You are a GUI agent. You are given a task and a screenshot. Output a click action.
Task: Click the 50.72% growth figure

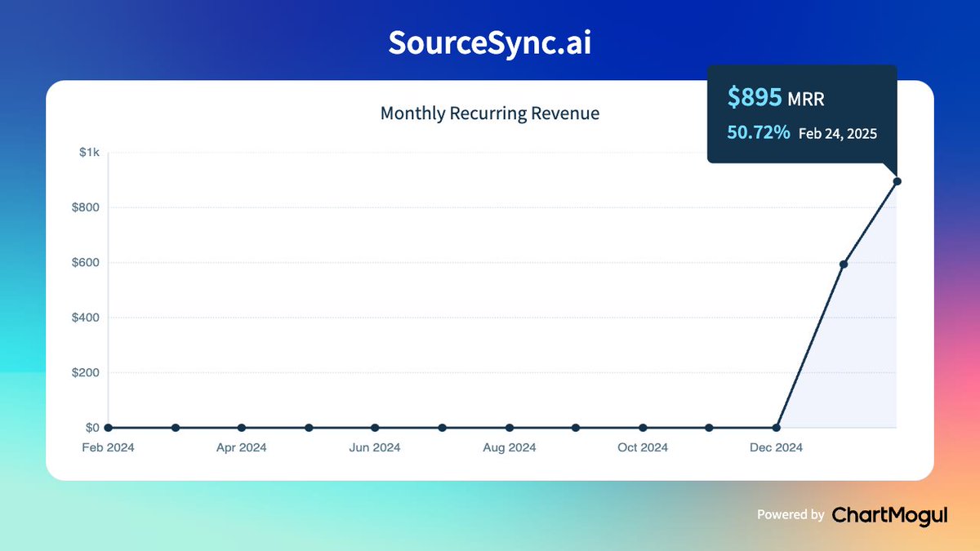click(759, 132)
